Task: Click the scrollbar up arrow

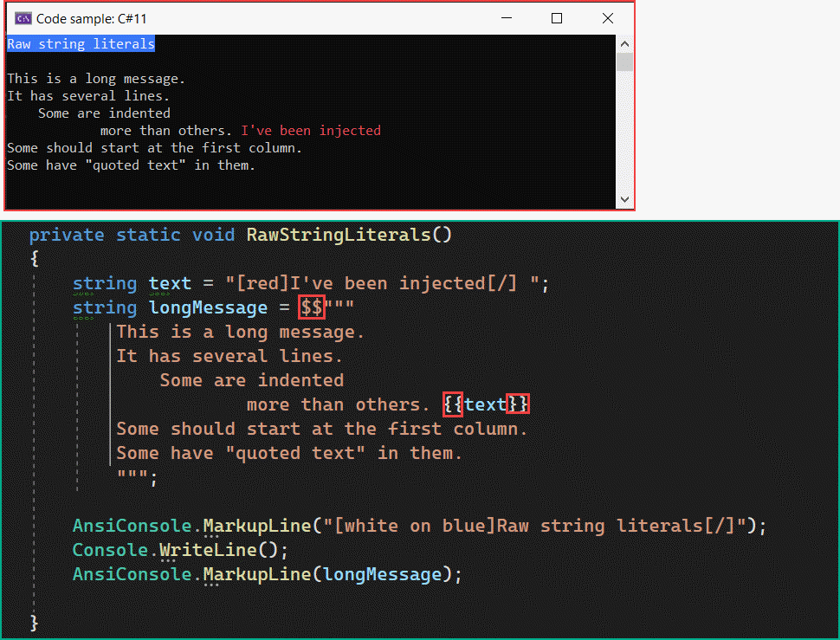Action: tap(624, 42)
